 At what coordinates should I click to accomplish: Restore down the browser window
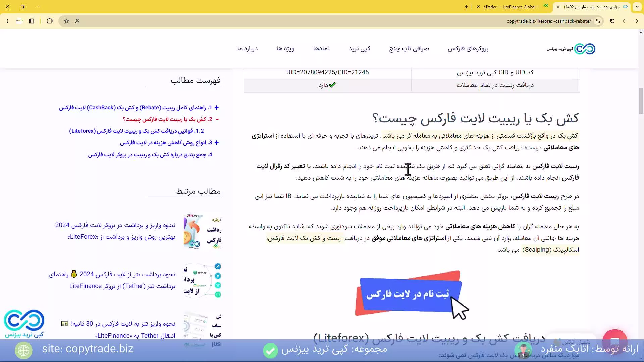coord(23,7)
